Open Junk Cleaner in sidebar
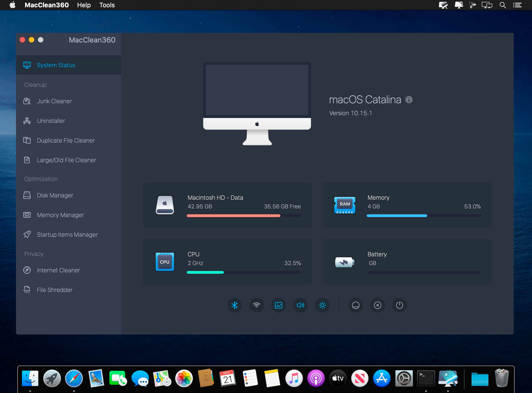Image resolution: width=532 pixels, height=393 pixels. (x=54, y=101)
